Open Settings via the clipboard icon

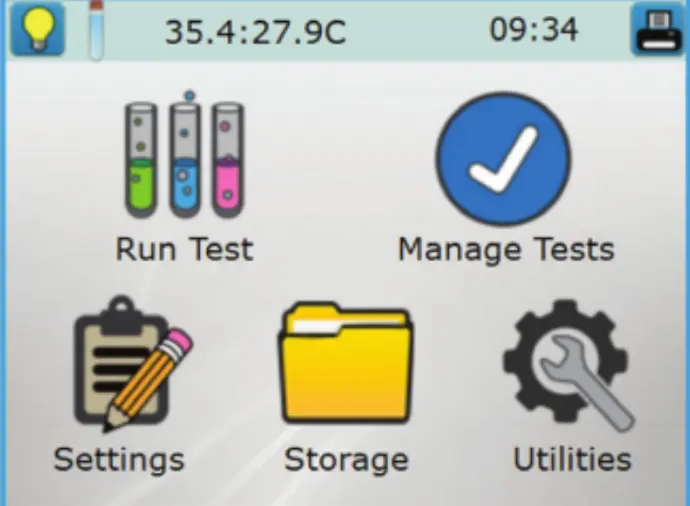point(132,363)
